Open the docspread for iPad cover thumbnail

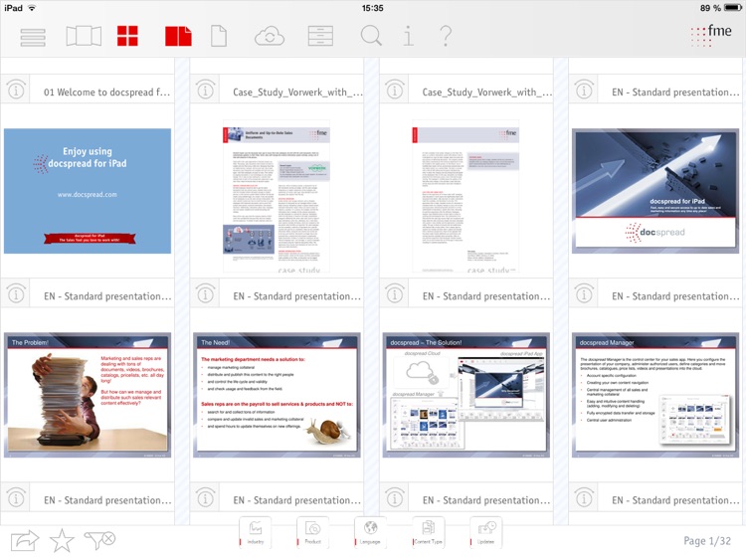coord(655,191)
